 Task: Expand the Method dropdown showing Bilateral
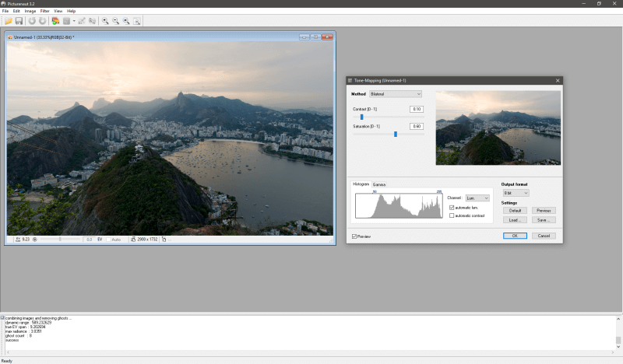click(x=396, y=94)
